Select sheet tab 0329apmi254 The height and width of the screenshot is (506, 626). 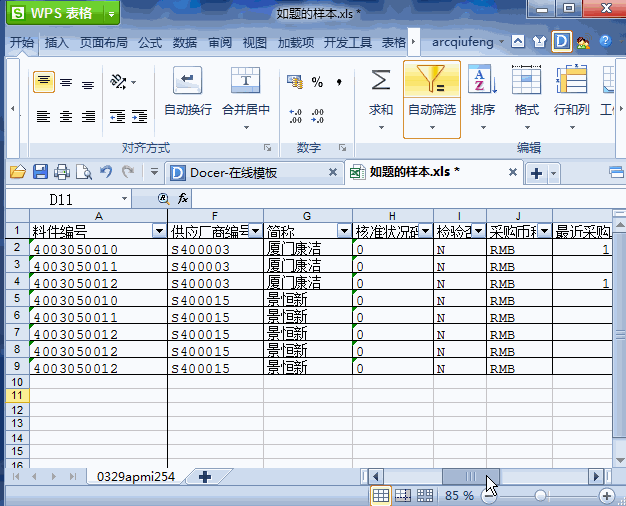coord(136,476)
